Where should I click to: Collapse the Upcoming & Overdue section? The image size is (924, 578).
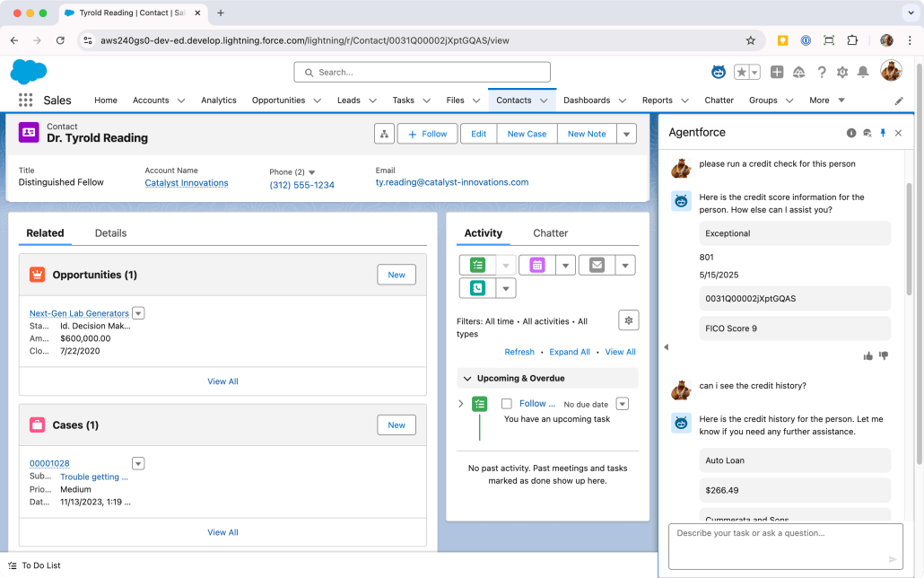click(467, 378)
